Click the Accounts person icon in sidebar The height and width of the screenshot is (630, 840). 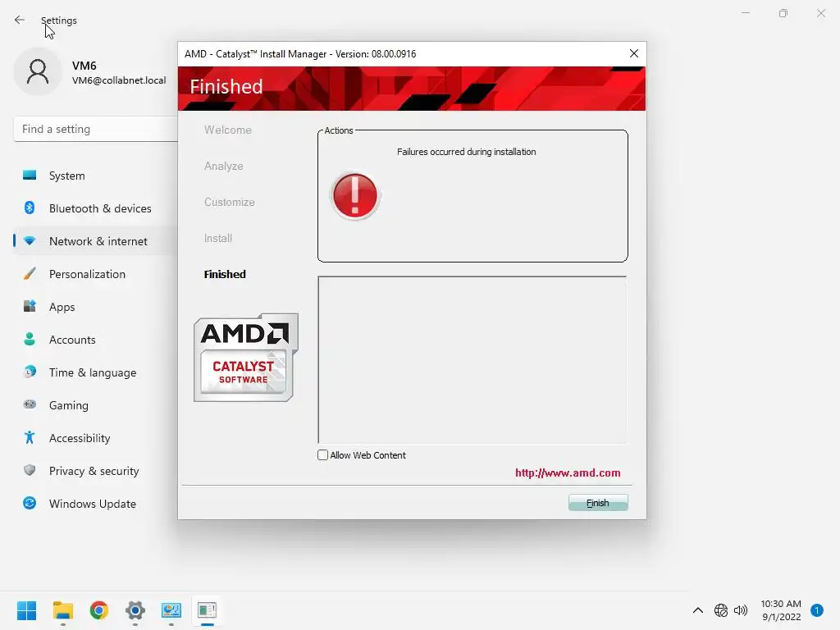click(x=30, y=339)
